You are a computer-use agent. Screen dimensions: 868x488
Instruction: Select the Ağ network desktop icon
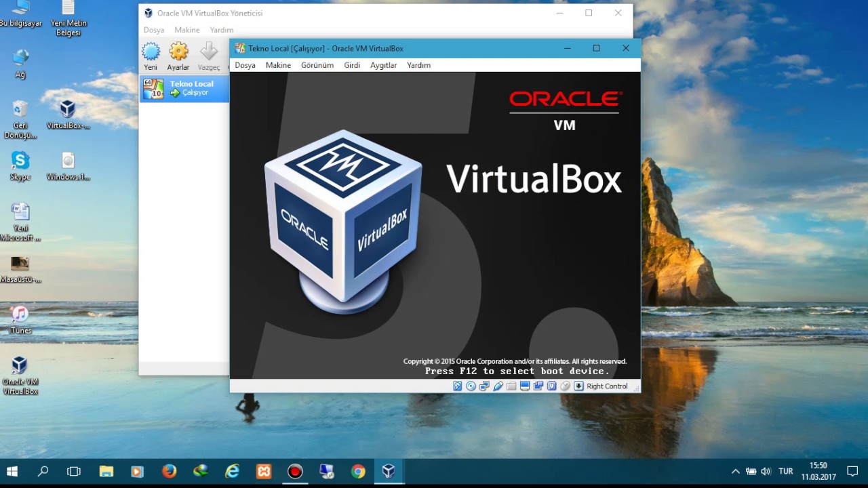(20, 64)
